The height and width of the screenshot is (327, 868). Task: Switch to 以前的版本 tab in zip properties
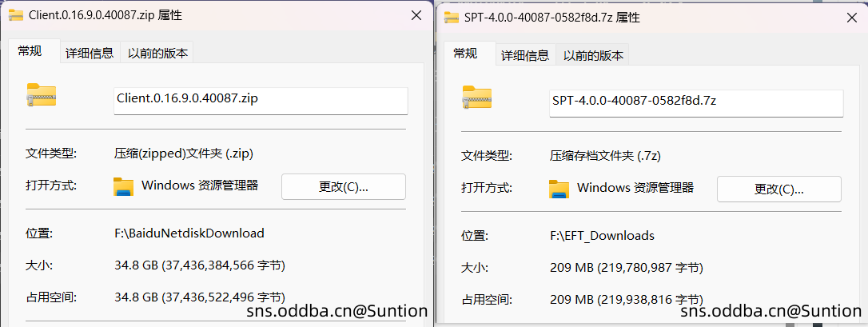(x=157, y=54)
